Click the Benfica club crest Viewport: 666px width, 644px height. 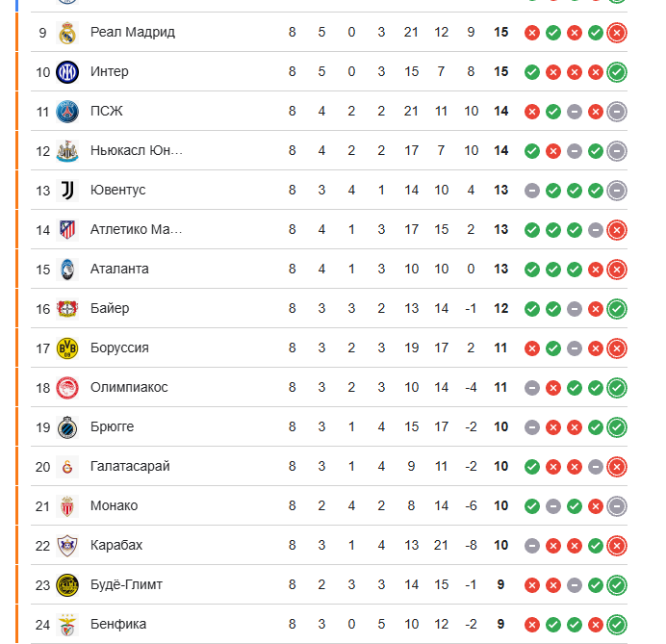(66, 625)
